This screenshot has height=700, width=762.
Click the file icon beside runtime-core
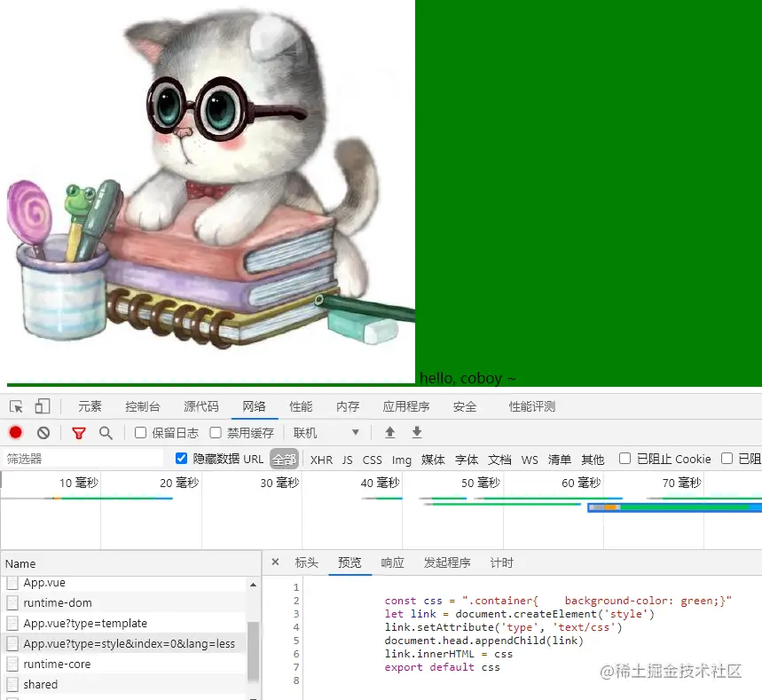click(x=12, y=664)
